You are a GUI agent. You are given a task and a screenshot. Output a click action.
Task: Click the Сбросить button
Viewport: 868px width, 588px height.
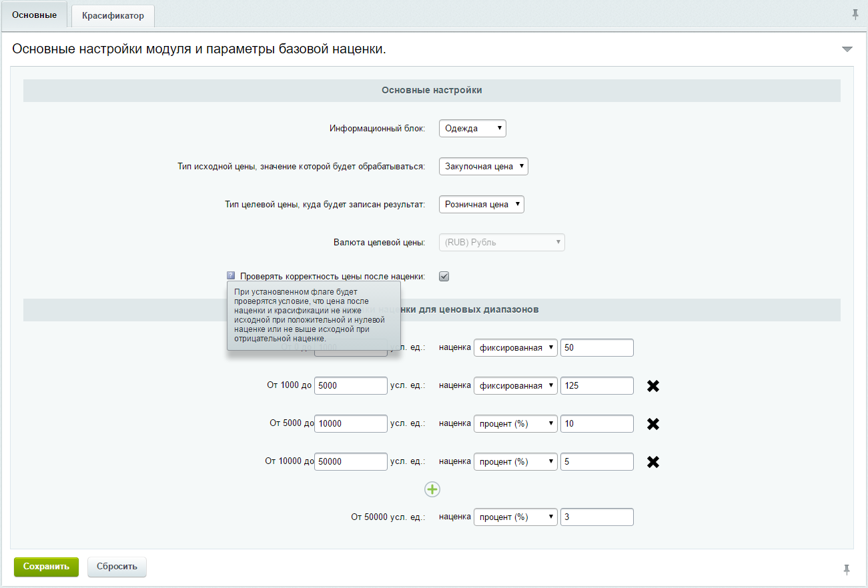click(117, 567)
